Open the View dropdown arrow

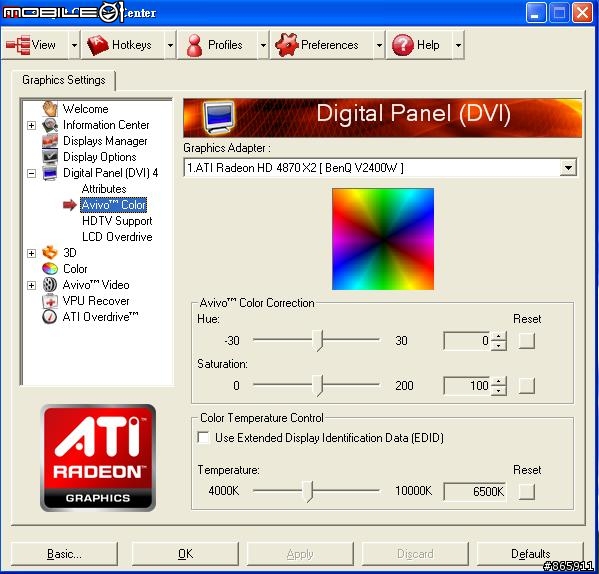[74, 45]
